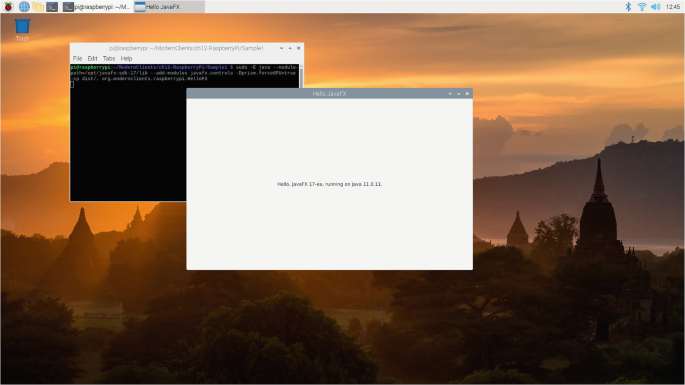Launch the Terminal from the taskbar launcher
Screen dimensions: 685x385
pos(52,7)
